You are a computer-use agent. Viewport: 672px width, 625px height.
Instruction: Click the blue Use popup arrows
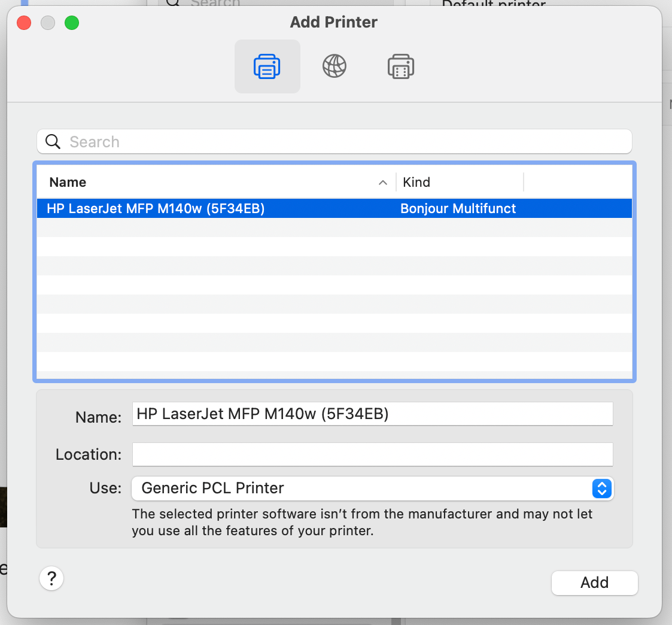click(602, 489)
